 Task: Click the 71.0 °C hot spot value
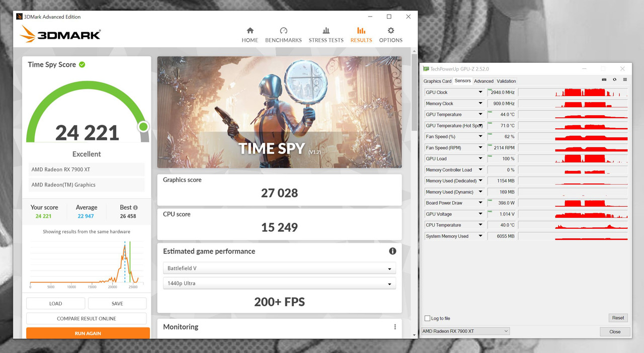pyautogui.click(x=501, y=126)
